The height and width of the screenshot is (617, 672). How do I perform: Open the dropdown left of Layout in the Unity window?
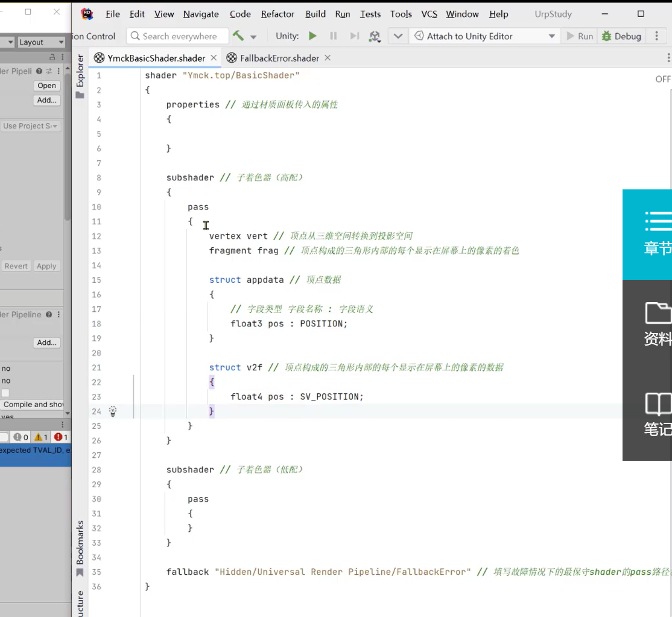pos(8,42)
